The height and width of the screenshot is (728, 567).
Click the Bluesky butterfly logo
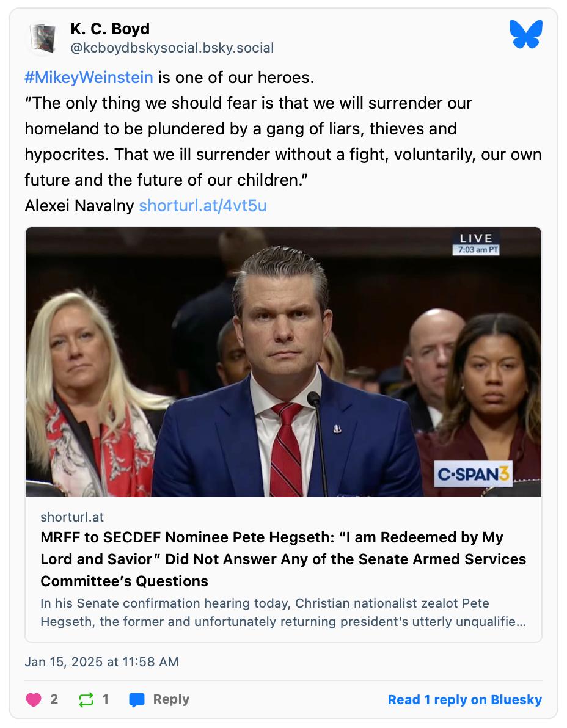[x=525, y=34]
